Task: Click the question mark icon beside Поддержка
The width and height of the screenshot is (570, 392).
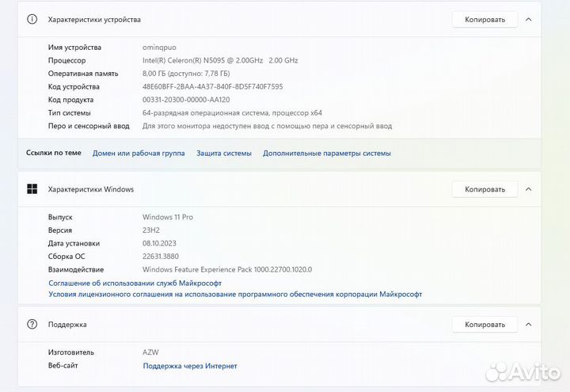Action: click(32, 324)
